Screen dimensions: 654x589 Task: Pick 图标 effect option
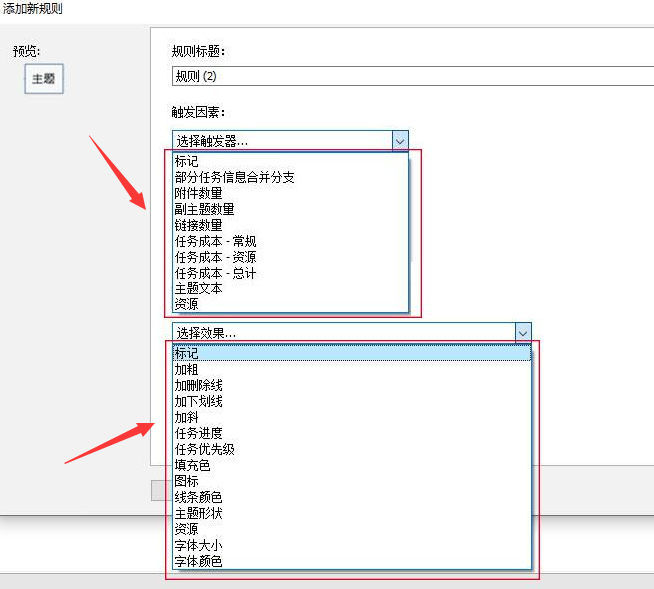point(352,481)
